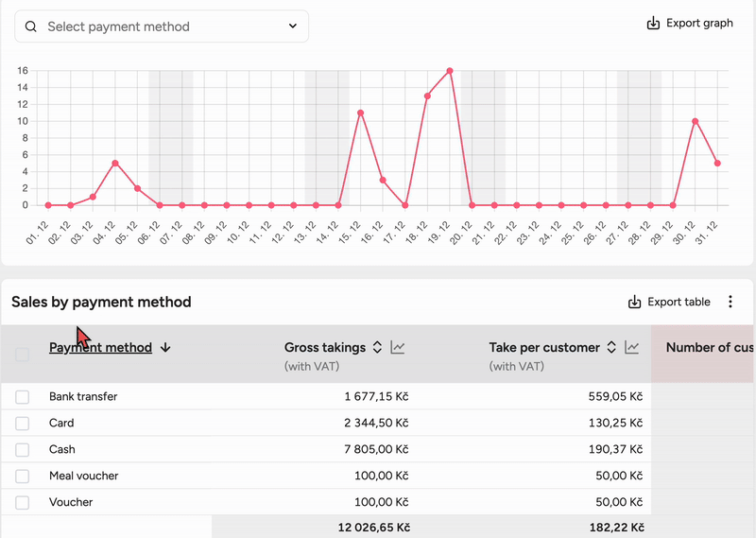Sort by Gross takings using arrows
The image size is (756, 538).
[377, 348]
